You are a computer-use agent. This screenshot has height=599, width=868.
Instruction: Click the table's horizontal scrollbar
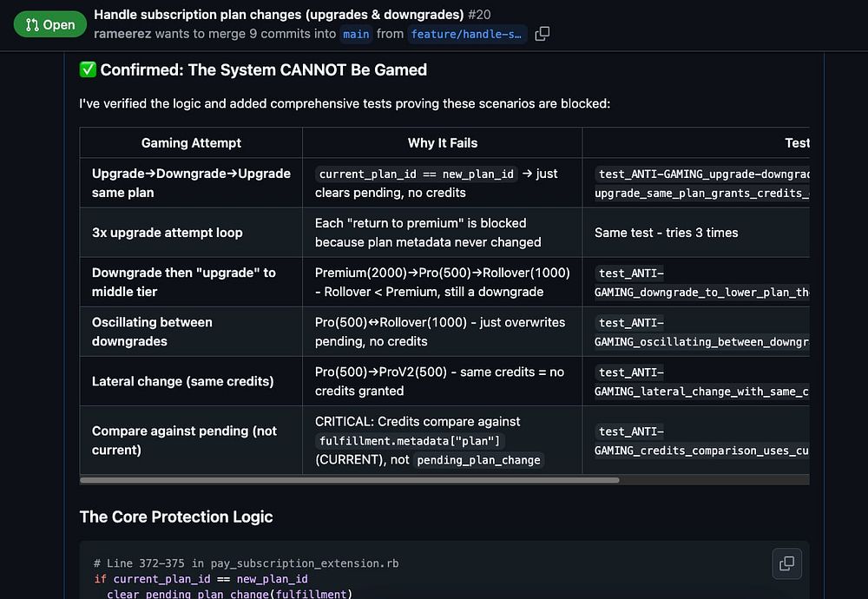349,480
